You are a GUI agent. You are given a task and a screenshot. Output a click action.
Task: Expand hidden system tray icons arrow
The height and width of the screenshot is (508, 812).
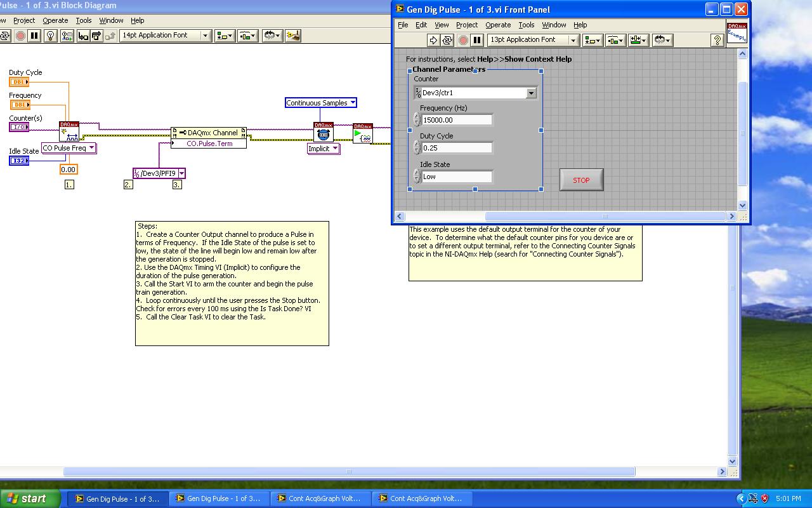(741, 498)
